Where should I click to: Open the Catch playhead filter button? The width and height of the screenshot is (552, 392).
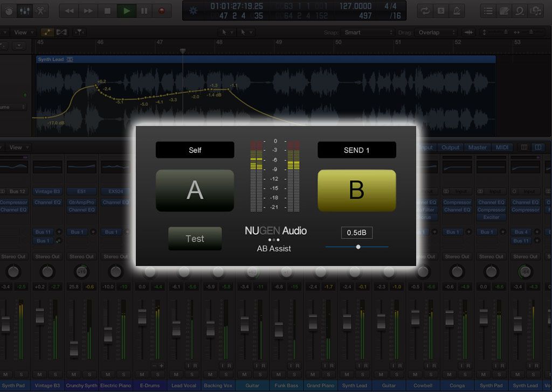pyautogui.click(x=79, y=32)
